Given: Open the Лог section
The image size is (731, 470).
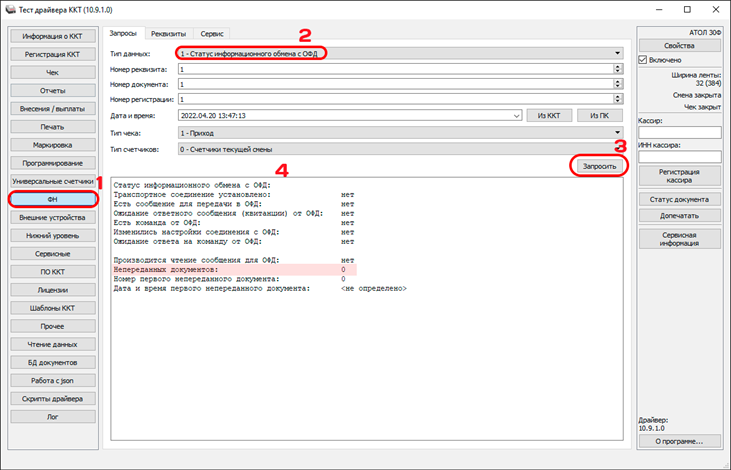Looking at the screenshot, I should click(x=53, y=416).
